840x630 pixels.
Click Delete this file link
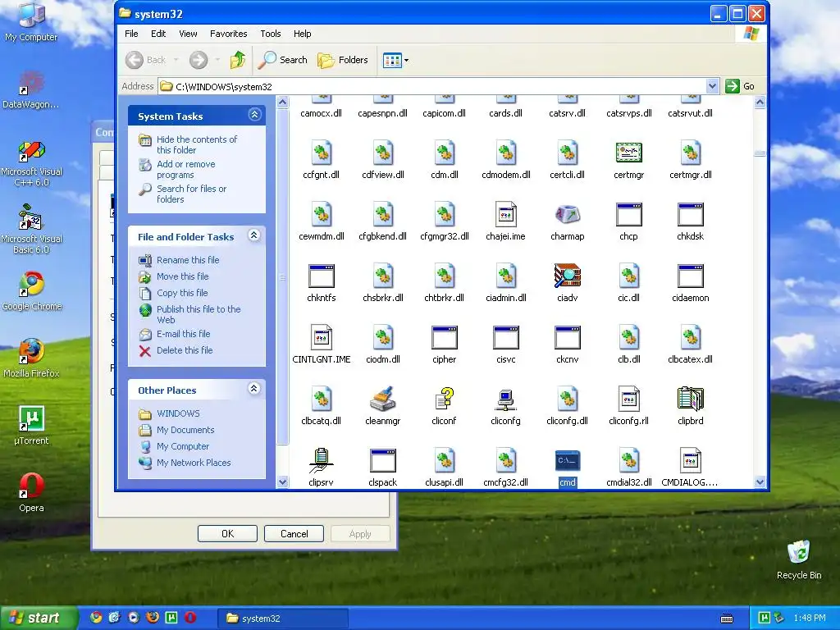[185, 350]
